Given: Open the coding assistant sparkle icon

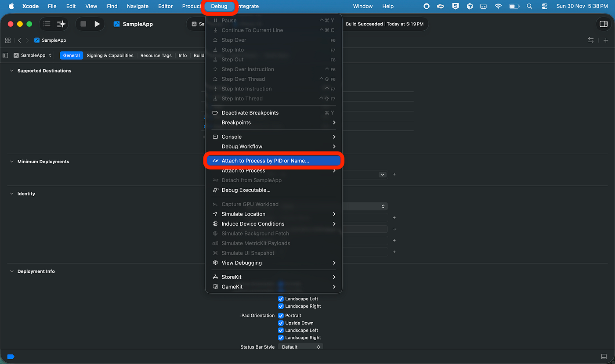Looking at the screenshot, I should (x=61, y=24).
